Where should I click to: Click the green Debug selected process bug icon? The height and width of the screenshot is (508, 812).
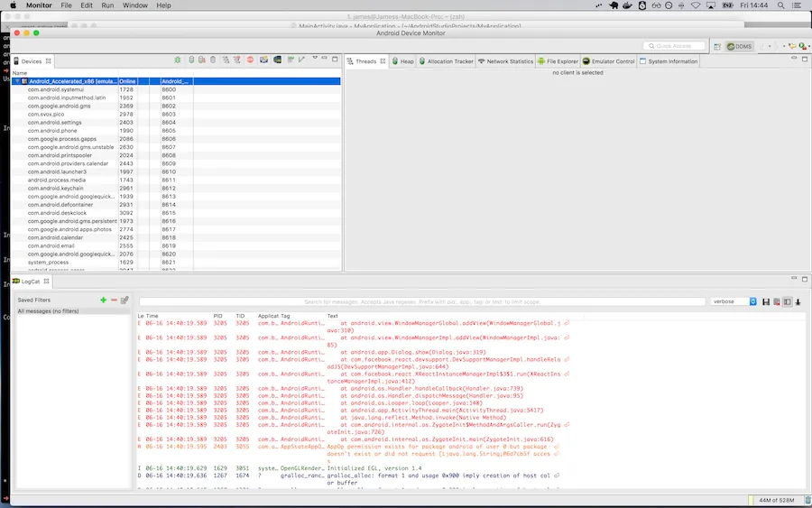coord(178,60)
